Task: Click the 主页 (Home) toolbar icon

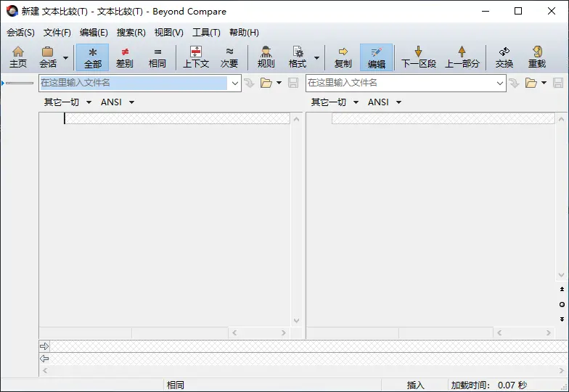Action: coord(18,57)
